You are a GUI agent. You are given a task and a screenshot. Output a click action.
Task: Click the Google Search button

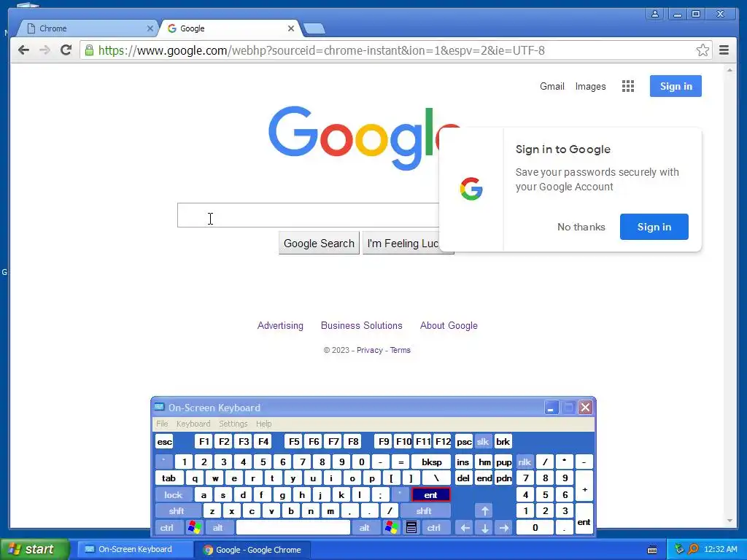(x=320, y=244)
